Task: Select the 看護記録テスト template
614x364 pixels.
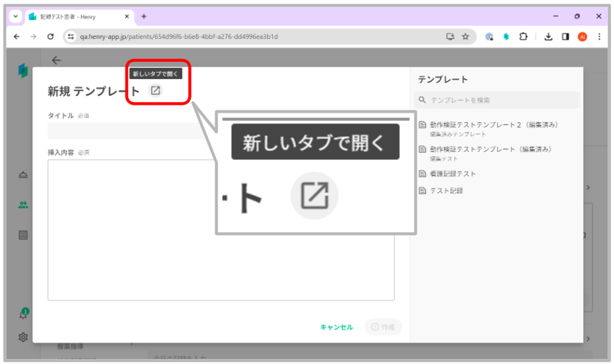Action: pos(453,174)
